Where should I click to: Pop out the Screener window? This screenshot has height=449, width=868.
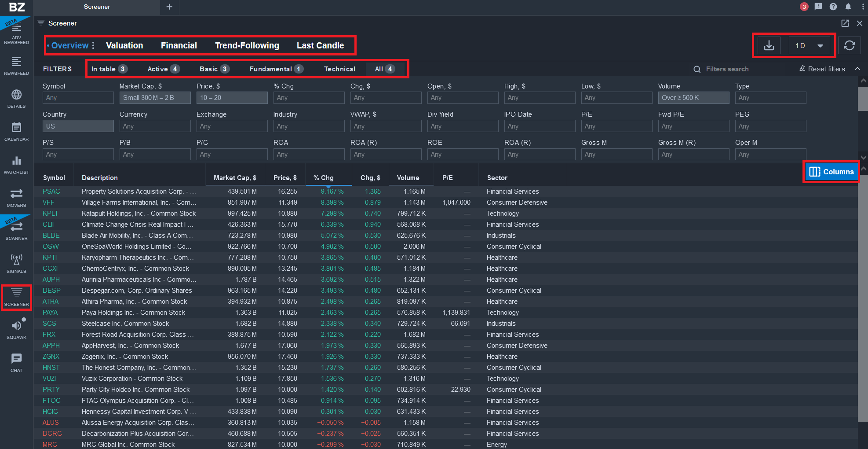(x=845, y=23)
